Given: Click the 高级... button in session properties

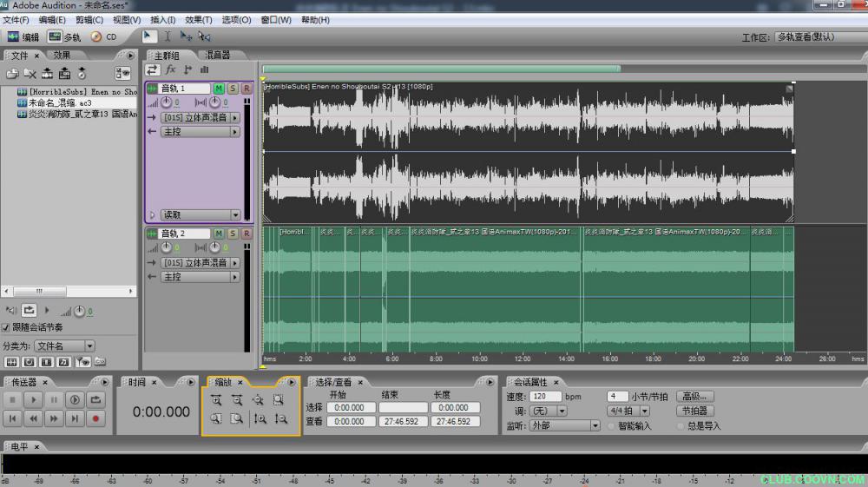Looking at the screenshot, I should (x=695, y=397).
